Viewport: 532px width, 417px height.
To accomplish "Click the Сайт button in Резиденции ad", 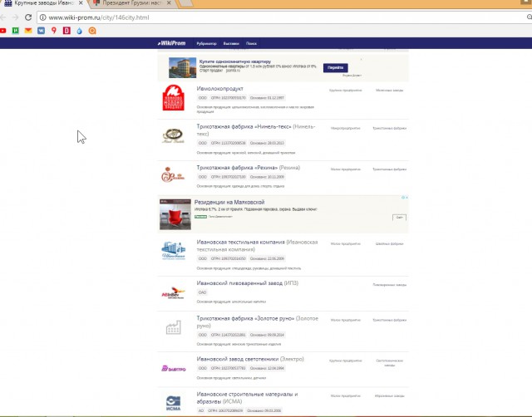I will click(399, 218).
